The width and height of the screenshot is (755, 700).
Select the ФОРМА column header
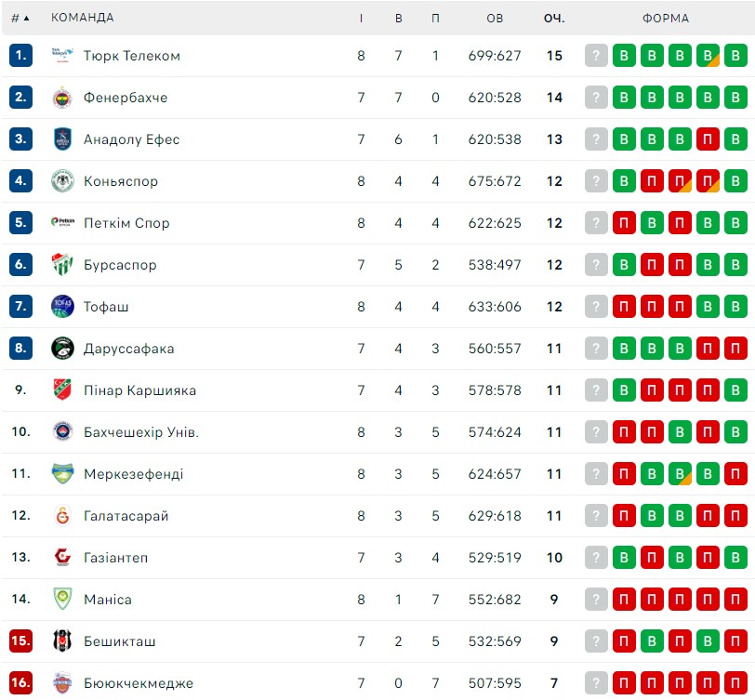point(666,19)
